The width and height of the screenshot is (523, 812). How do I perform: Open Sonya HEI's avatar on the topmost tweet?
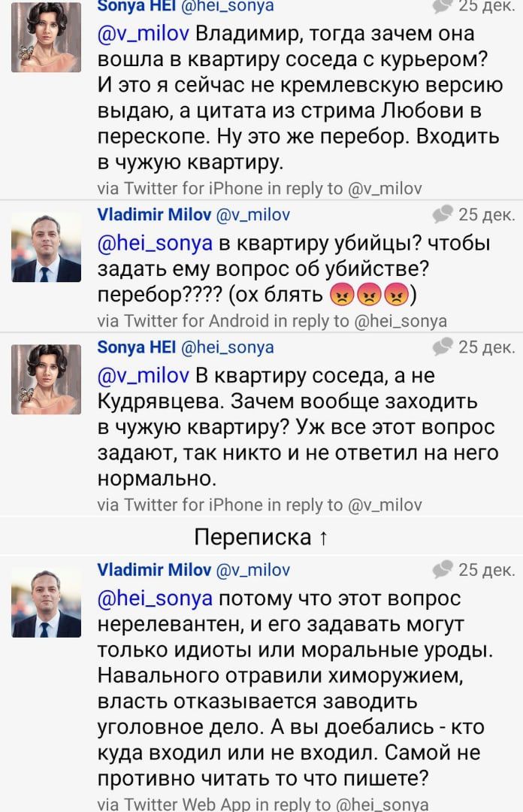point(46,36)
